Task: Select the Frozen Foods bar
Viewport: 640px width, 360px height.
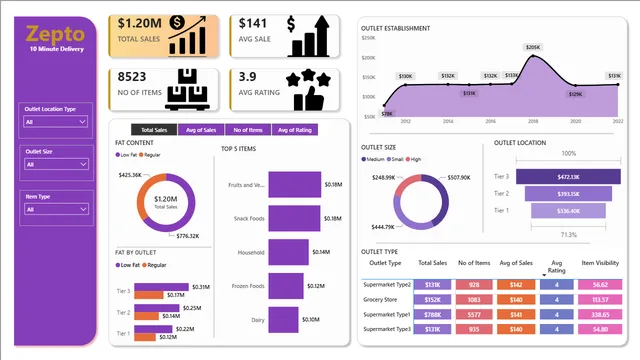Action: (286, 286)
